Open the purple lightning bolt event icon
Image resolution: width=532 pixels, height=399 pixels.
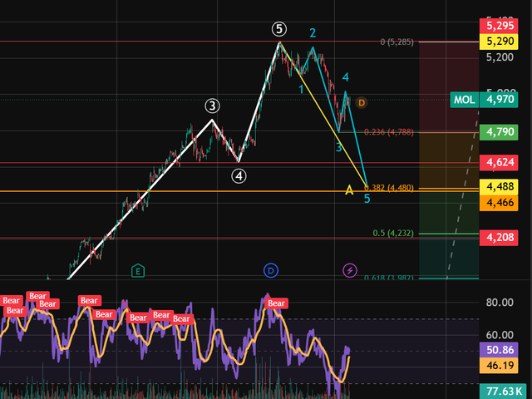coord(350,270)
